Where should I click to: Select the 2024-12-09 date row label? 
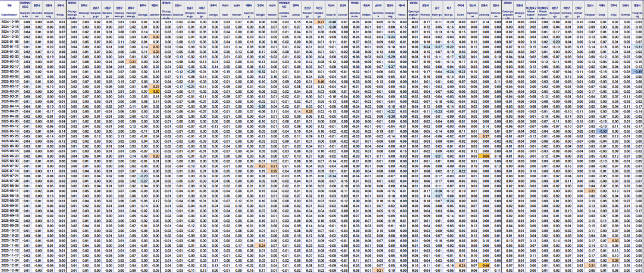coord(10,21)
